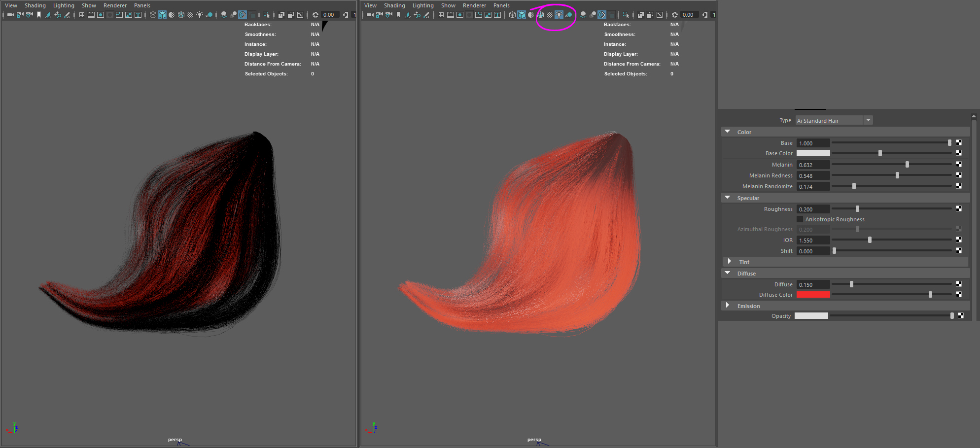This screenshot has height=448, width=980.
Task: Click the red Diffuse Color swatch
Action: pos(813,295)
